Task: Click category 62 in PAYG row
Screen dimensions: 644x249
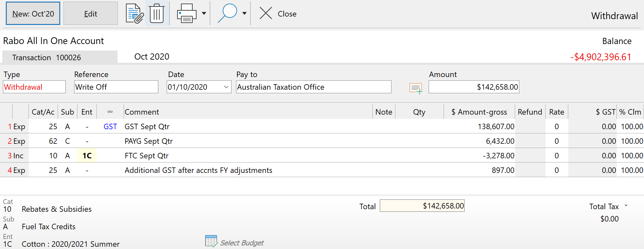Action: point(53,141)
